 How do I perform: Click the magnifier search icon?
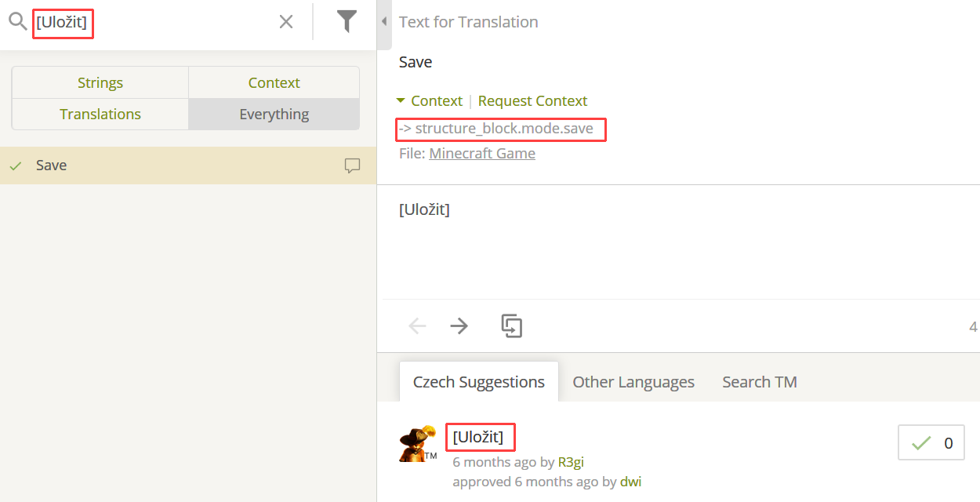pos(17,23)
